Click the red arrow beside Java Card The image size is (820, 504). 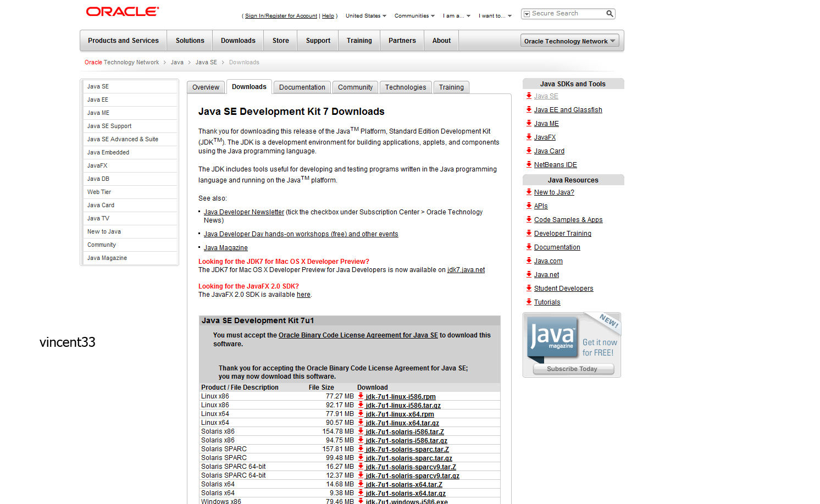coord(529,151)
